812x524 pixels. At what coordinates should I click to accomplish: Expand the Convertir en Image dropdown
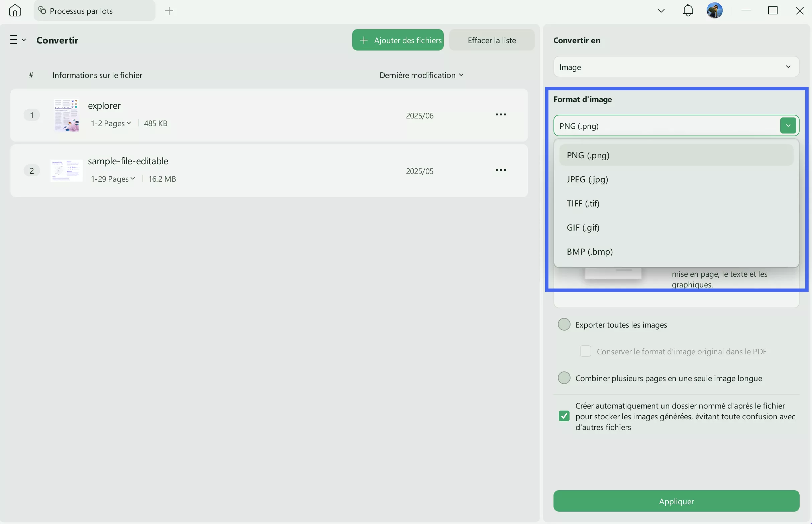coord(676,67)
